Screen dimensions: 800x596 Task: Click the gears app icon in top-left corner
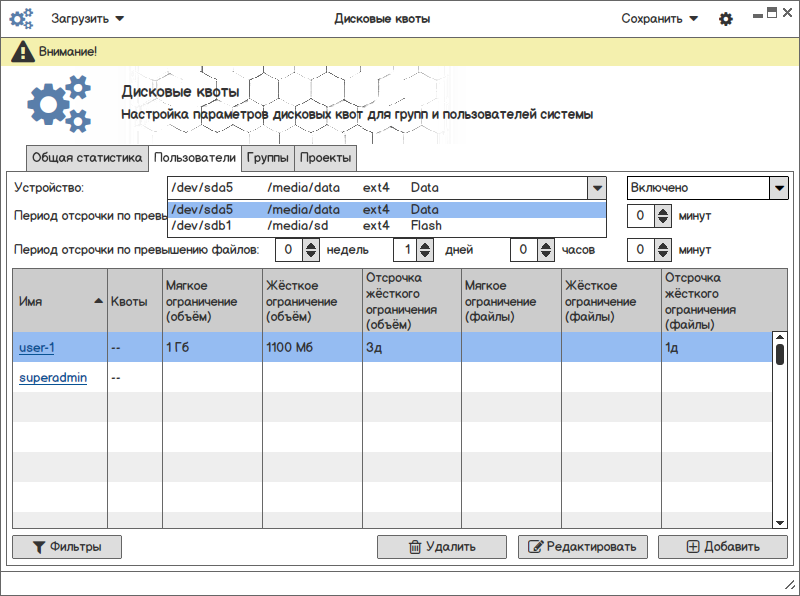pyautogui.click(x=21, y=18)
